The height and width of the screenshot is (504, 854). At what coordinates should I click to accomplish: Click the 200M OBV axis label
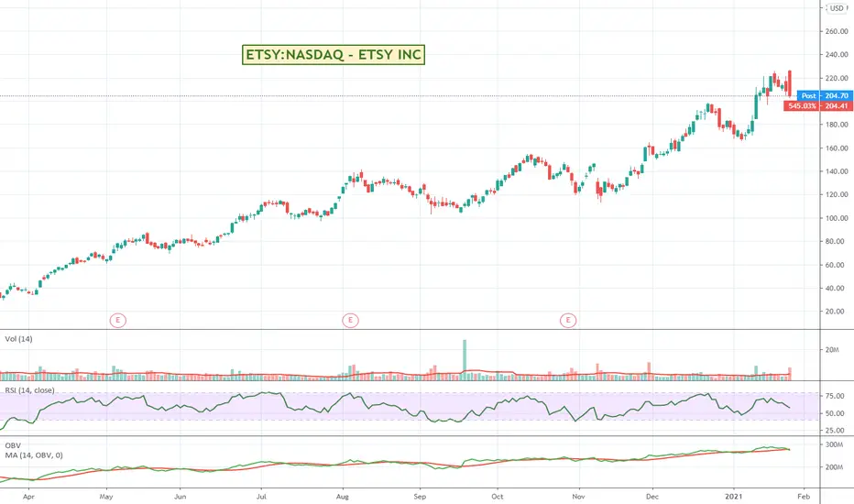pos(834,467)
